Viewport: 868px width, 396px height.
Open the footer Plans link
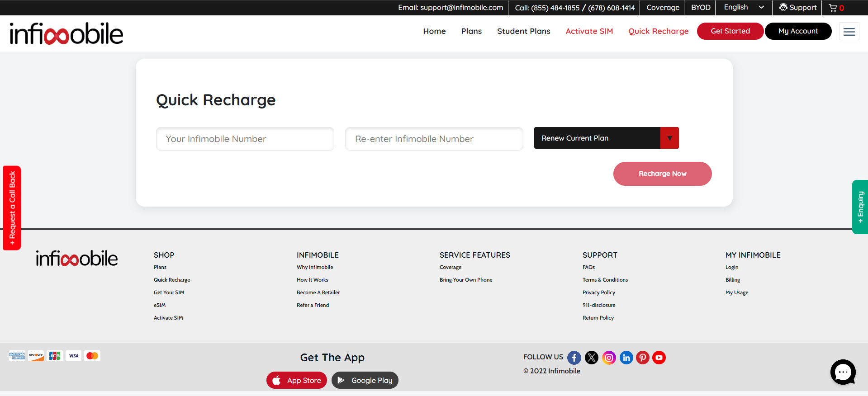pyautogui.click(x=160, y=267)
